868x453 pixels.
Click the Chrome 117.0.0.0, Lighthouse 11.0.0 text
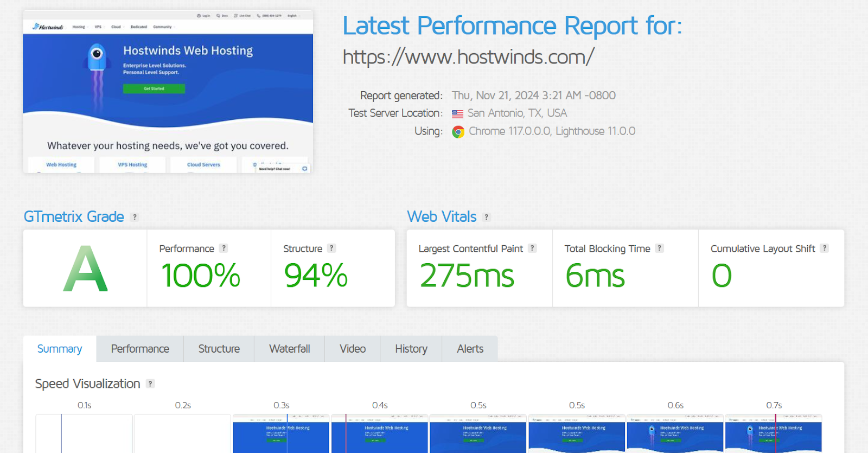[x=552, y=131]
